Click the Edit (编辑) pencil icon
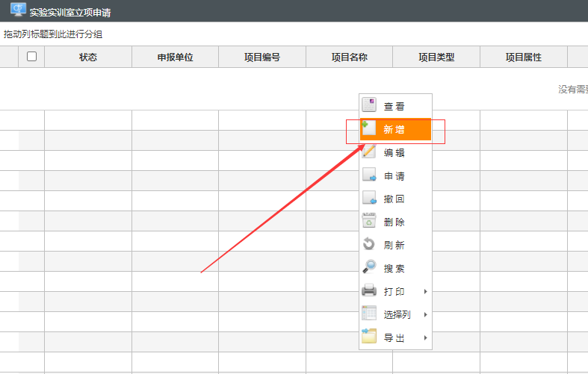Image resolution: width=588 pixels, height=374 pixels. click(x=369, y=152)
